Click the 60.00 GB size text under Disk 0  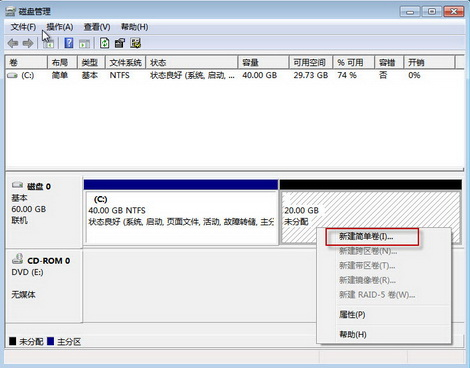click(x=29, y=209)
